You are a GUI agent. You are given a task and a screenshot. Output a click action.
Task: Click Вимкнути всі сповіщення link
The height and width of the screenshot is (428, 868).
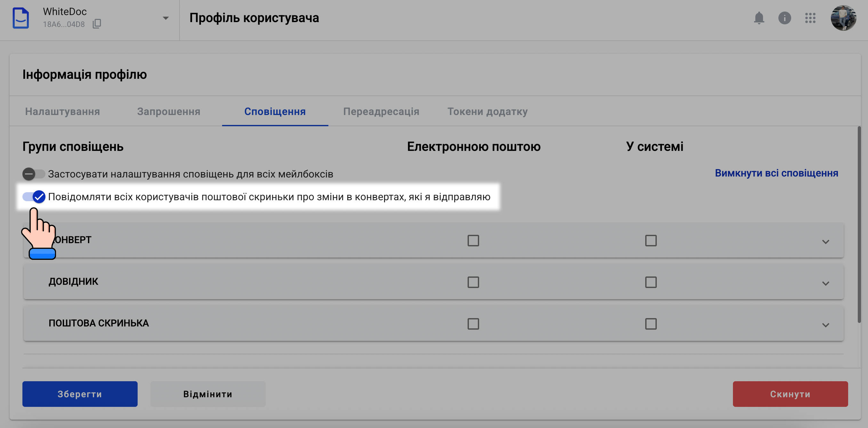click(x=776, y=173)
